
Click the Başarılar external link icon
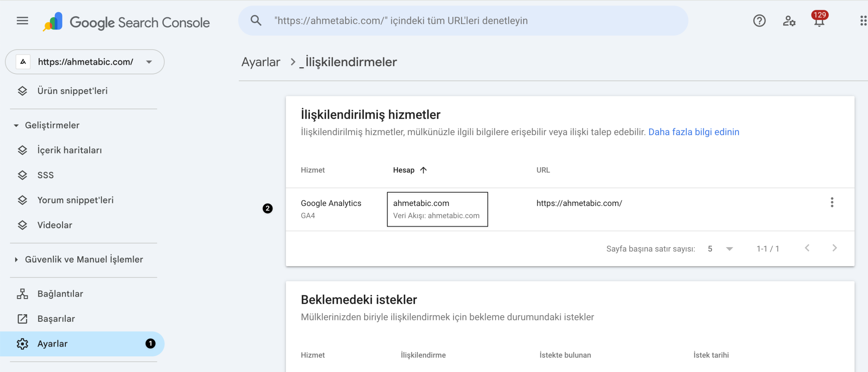(x=22, y=319)
